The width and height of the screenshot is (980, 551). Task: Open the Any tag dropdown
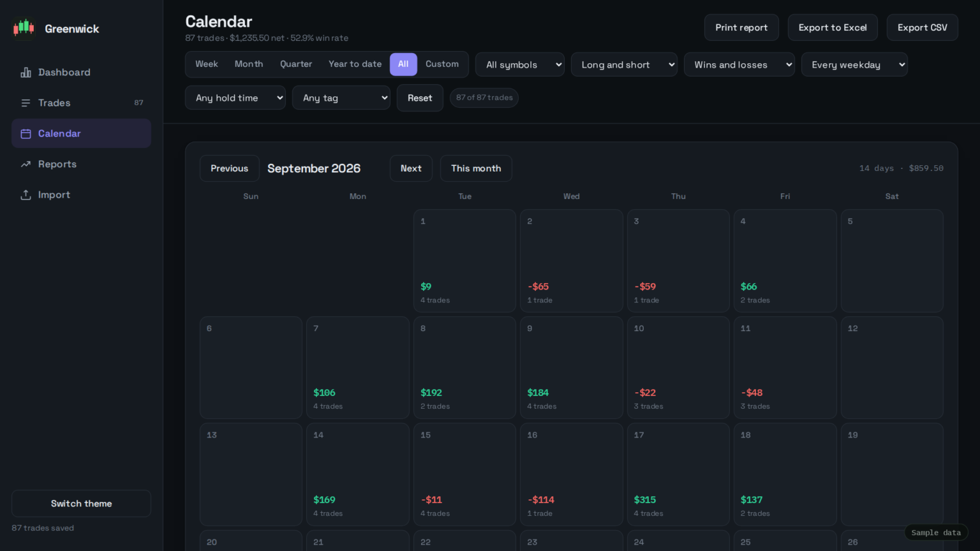(x=341, y=98)
